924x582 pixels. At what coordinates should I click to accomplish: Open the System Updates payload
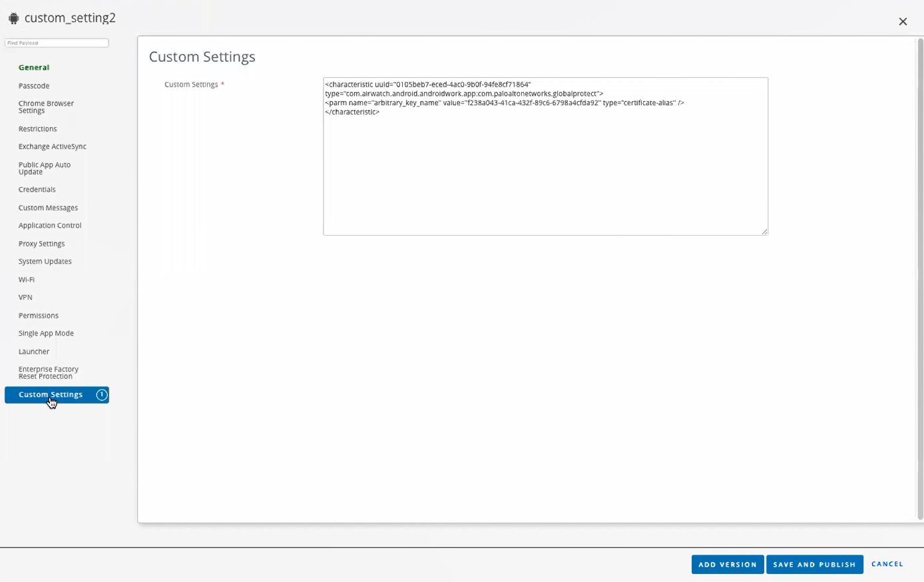pos(45,261)
